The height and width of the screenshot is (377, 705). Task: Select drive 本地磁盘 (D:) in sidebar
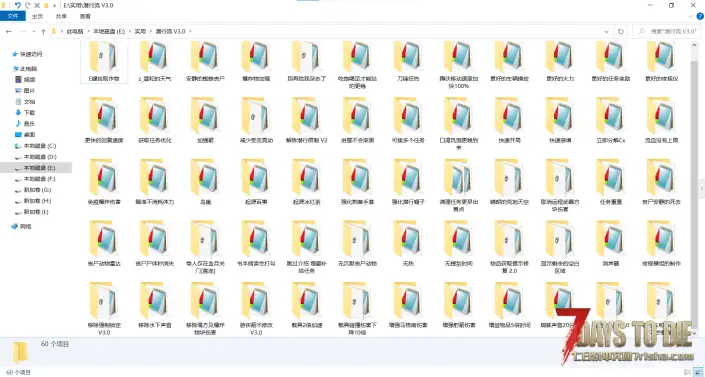36,157
